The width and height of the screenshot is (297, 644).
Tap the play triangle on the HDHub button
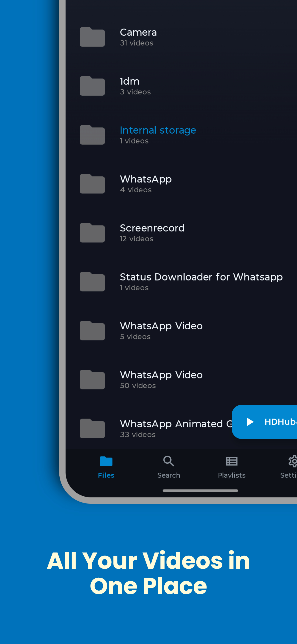[250, 422]
